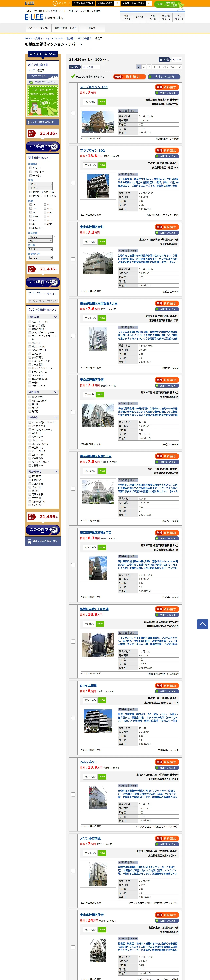Click mail magazine registration banner
210x980 pixels.
coord(43,100)
